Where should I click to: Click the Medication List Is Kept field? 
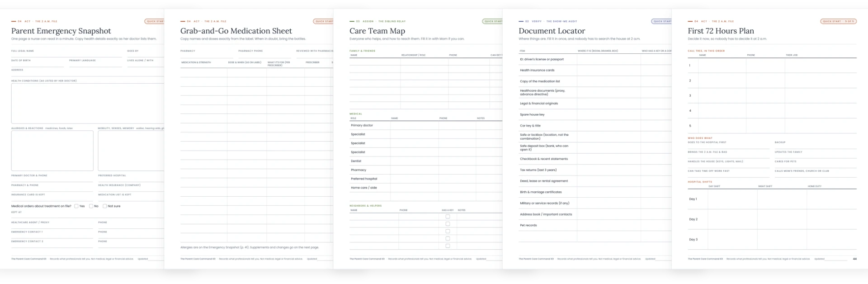131,197
